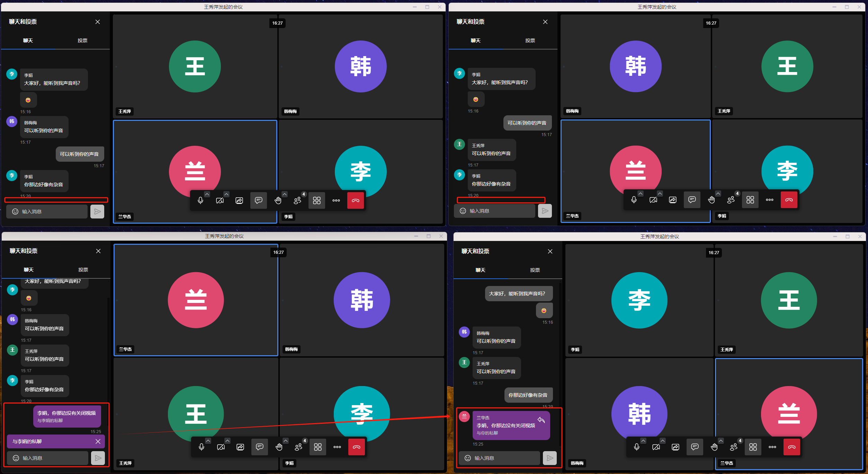
Task: Open emoji picker in the bottom-left chat input
Action: click(16, 458)
